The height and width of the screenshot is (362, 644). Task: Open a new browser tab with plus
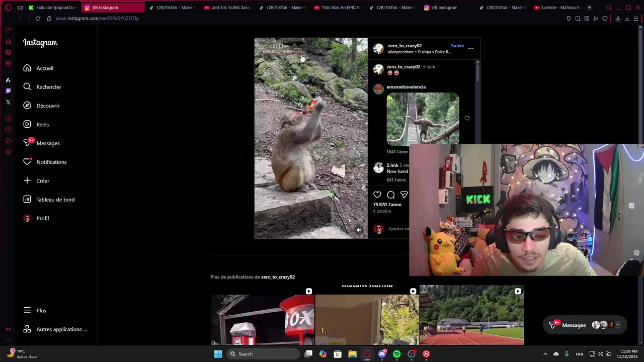pyautogui.click(x=589, y=8)
